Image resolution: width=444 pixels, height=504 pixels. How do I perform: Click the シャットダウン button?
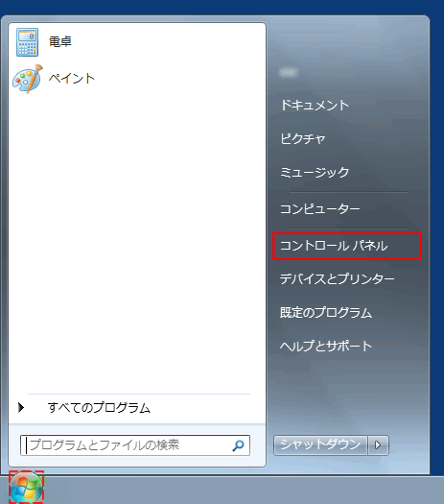point(320,445)
